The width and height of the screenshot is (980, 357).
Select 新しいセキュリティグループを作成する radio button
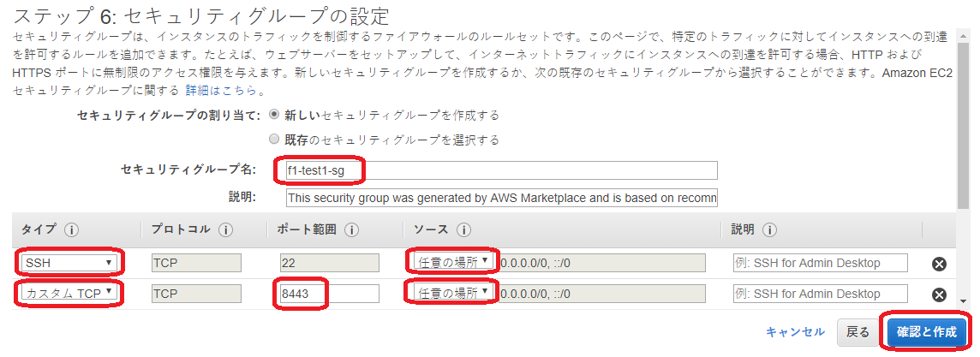(x=274, y=115)
